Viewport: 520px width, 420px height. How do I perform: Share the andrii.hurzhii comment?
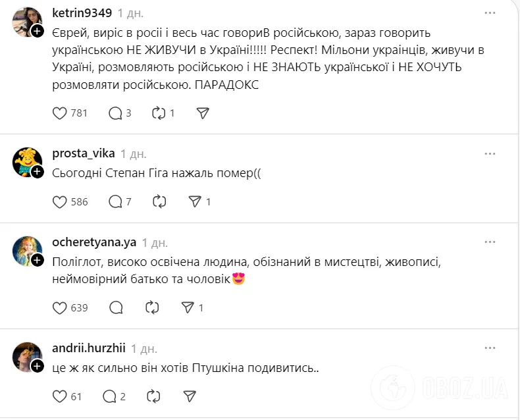(190, 396)
